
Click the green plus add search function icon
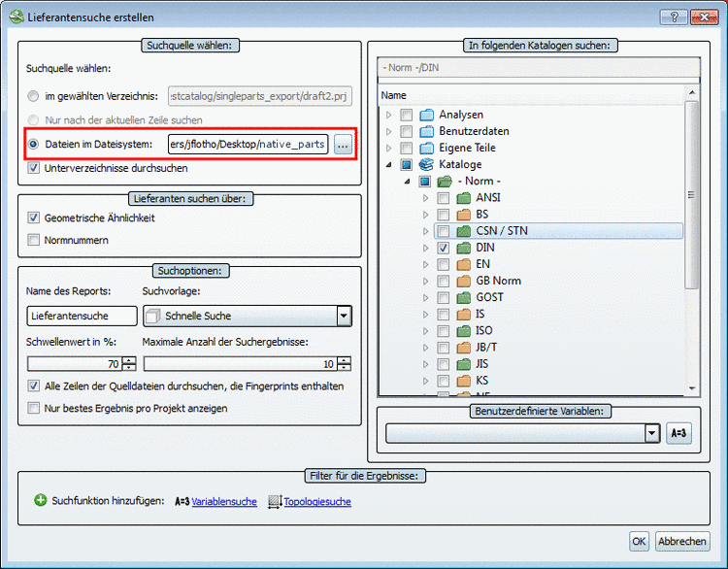(x=41, y=500)
